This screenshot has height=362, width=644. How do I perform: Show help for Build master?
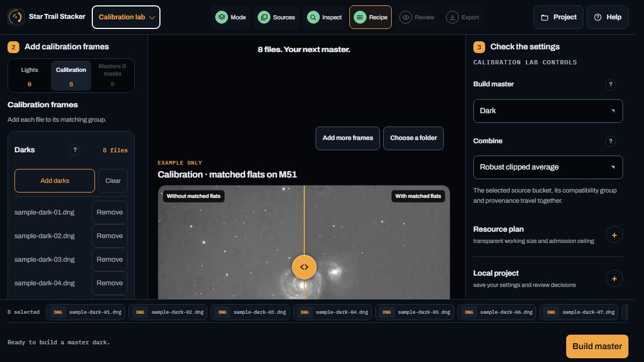[x=610, y=85]
